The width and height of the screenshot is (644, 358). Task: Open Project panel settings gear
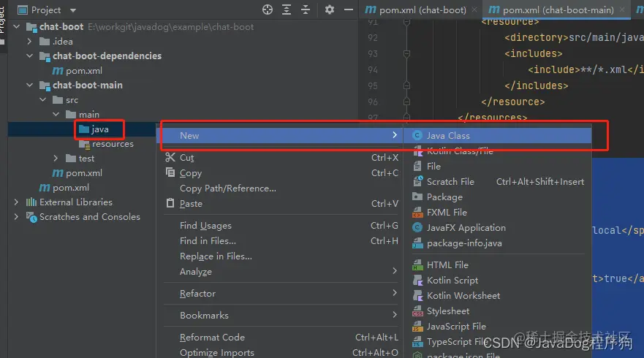330,9
